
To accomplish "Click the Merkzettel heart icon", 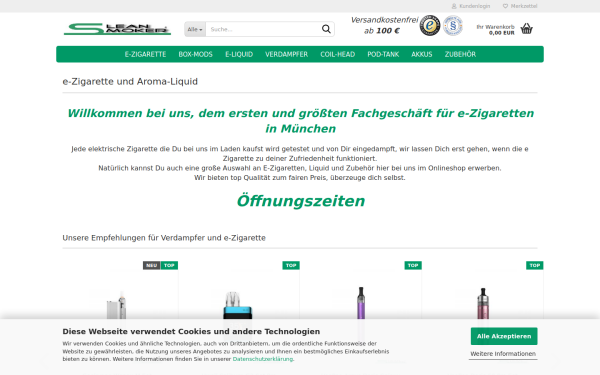I will point(505,6).
